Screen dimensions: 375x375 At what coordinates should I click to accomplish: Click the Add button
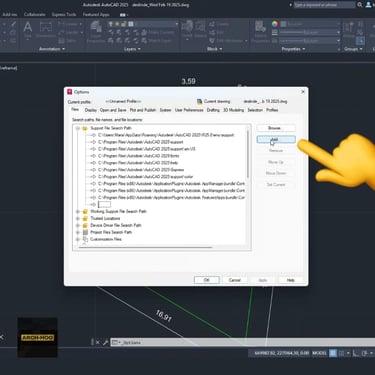276,139
